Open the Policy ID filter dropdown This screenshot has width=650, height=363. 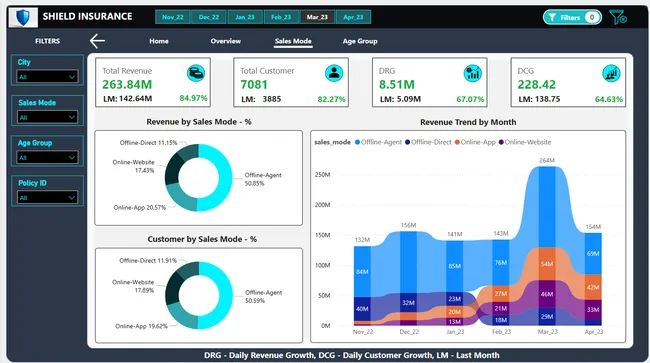pos(47,198)
